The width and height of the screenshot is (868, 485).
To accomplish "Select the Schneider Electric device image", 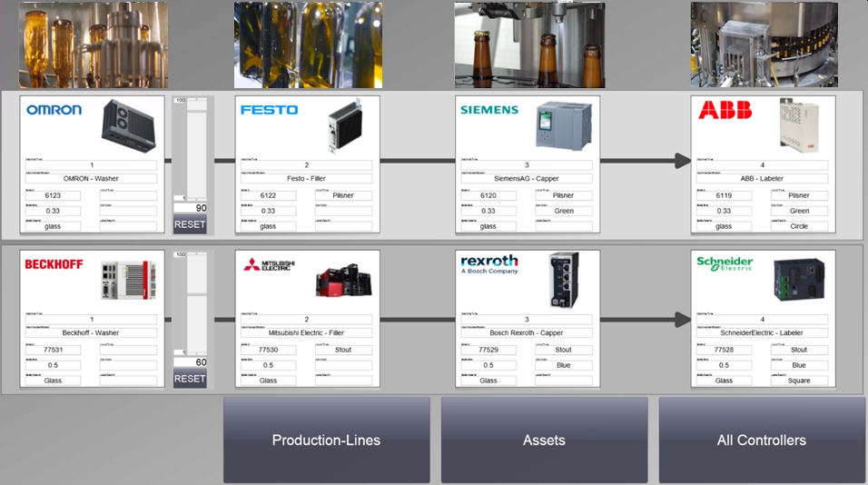I will 799,280.
